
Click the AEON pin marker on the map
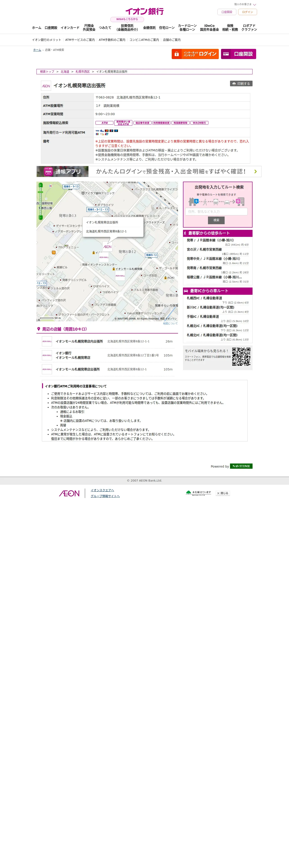coord(107,247)
